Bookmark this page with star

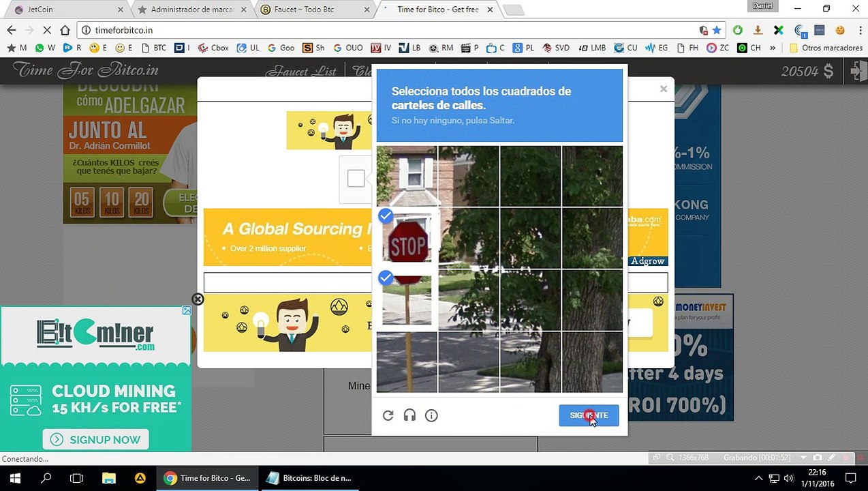[717, 30]
